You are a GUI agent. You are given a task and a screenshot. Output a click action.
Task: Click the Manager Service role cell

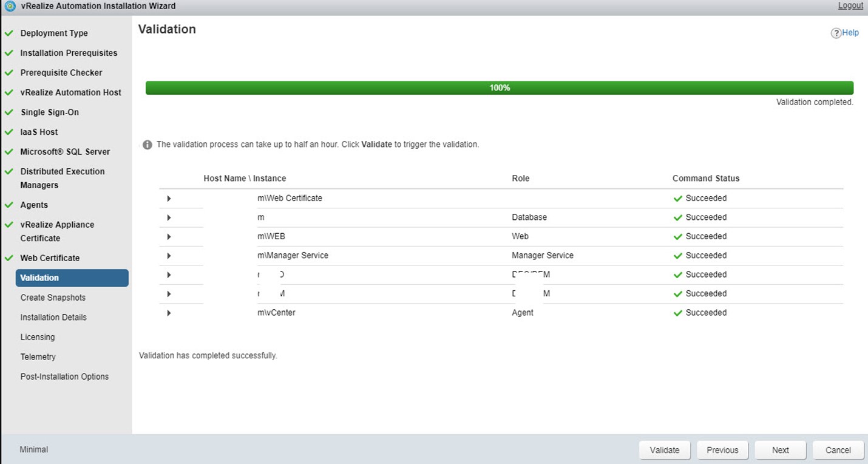[543, 256]
